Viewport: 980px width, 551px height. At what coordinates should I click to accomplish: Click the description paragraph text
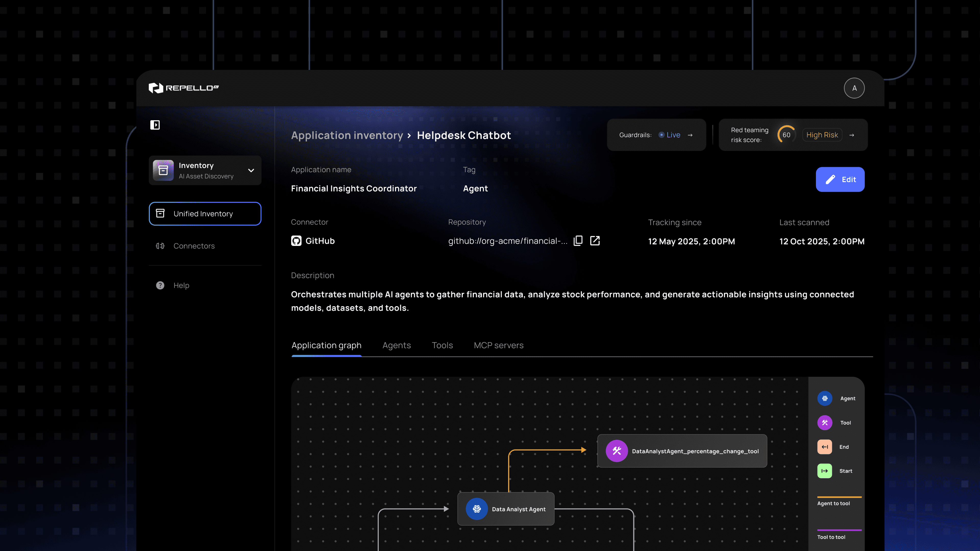click(572, 301)
